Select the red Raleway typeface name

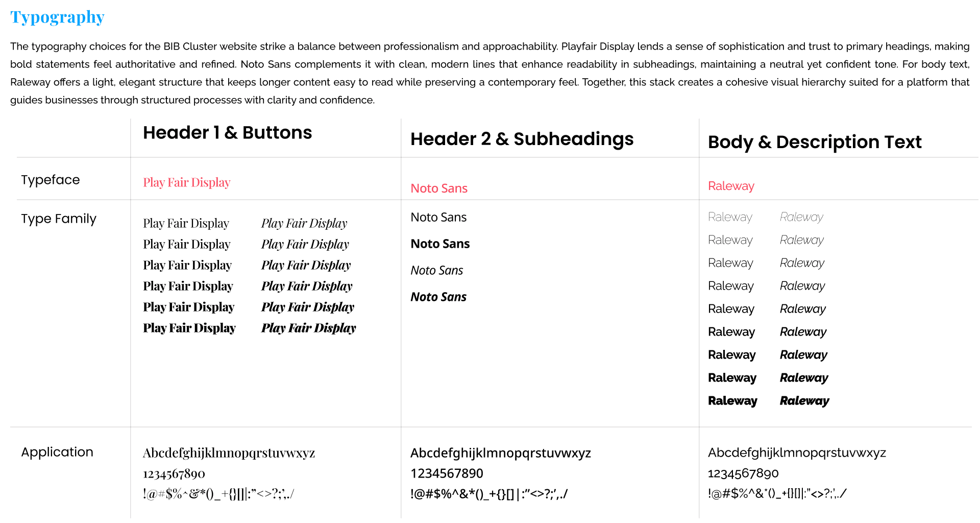(730, 186)
